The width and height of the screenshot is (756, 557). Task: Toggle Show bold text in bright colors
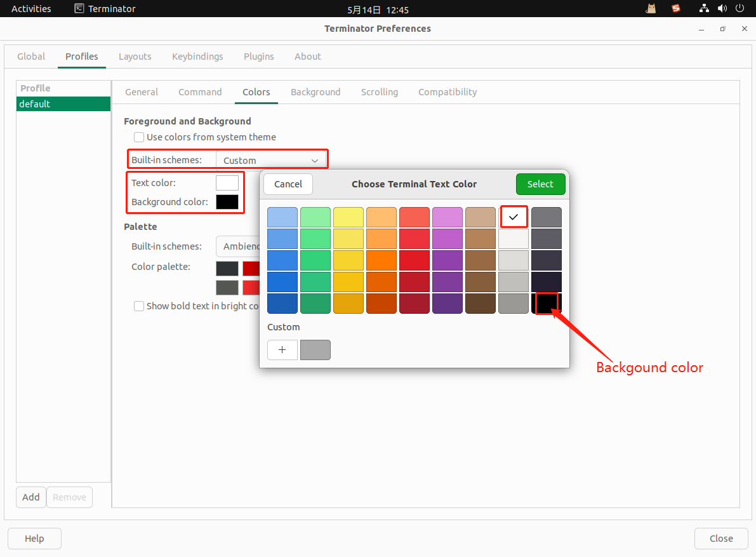coord(139,306)
